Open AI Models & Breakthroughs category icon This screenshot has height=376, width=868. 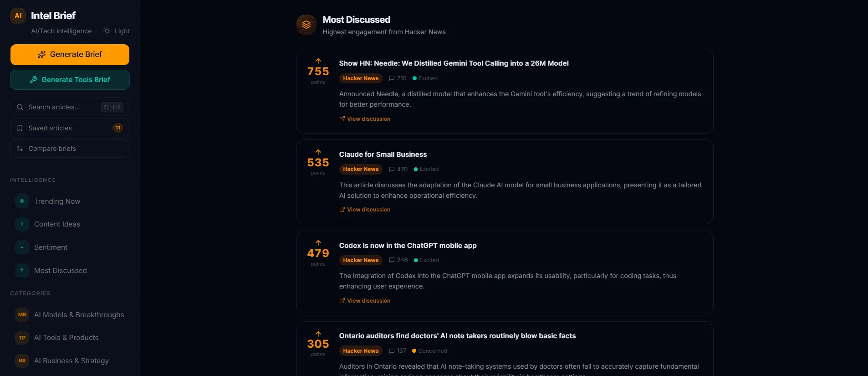[22, 315]
